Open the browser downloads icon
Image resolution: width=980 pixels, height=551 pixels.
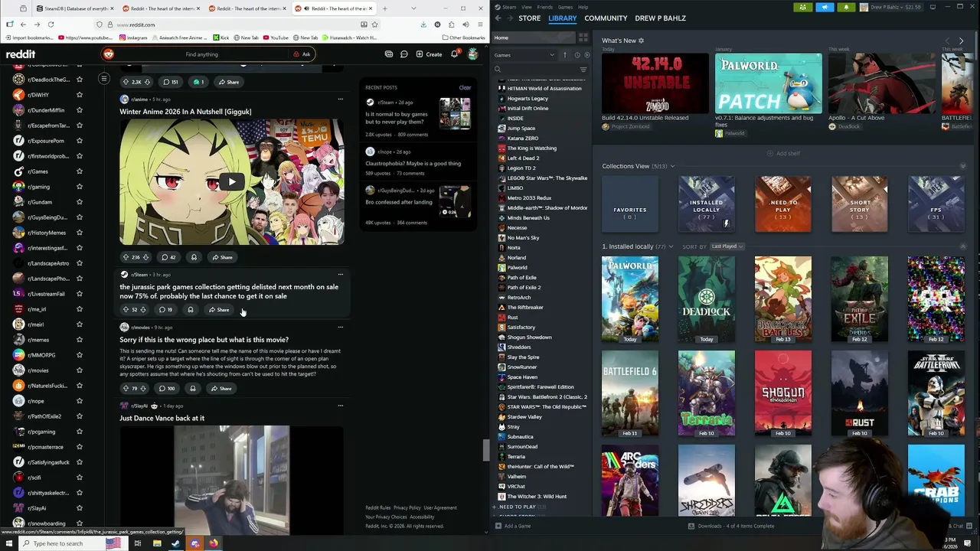pyautogui.click(x=423, y=24)
